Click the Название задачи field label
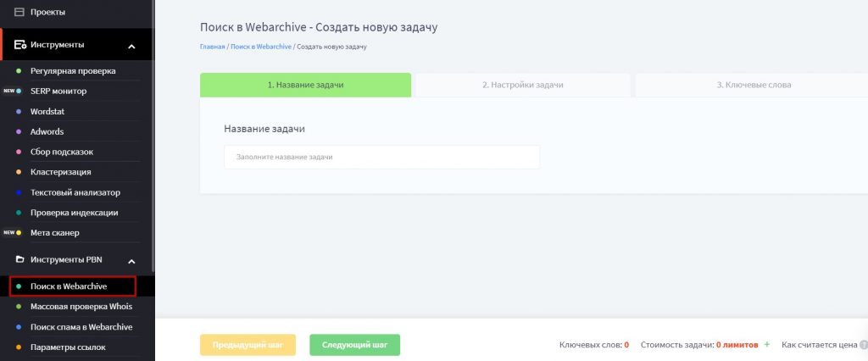 tap(264, 129)
